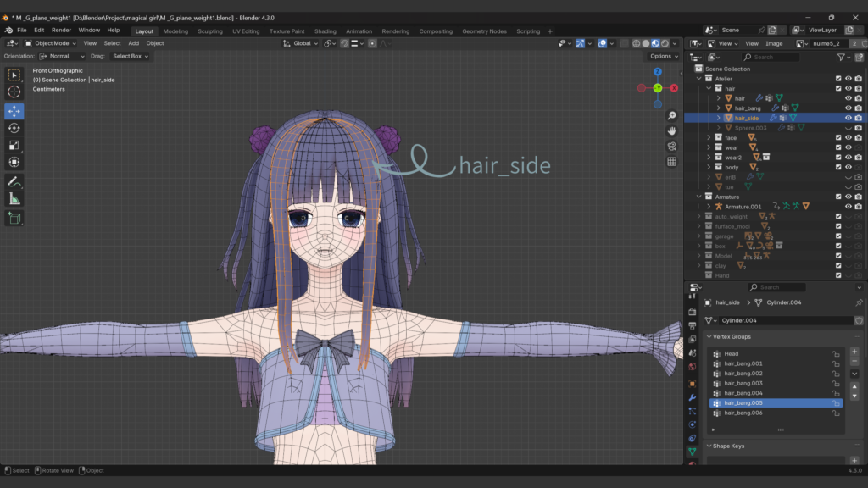The width and height of the screenshot is (868, 488).
Task: Collapse the hair collection in the outliner
Action: [708, 89]
